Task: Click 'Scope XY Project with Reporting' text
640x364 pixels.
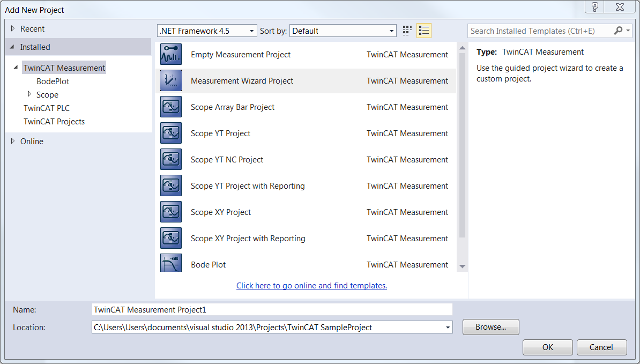Action: coord(248,239)
